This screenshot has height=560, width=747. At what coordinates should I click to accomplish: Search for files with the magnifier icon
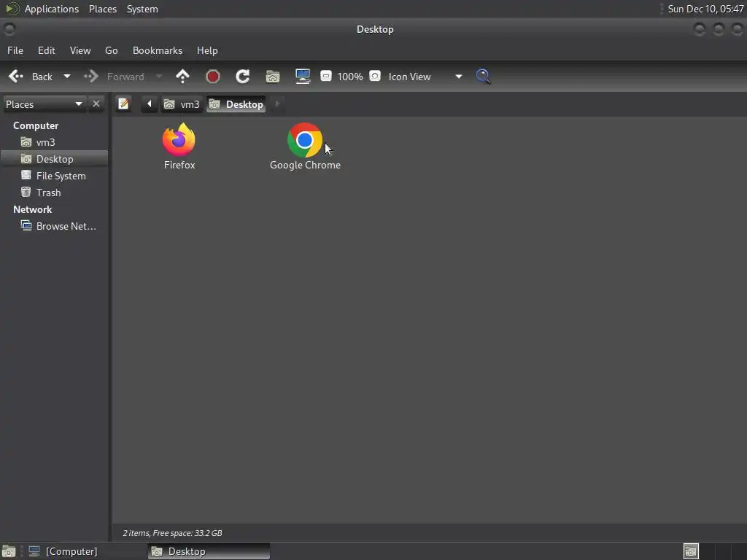[483, 76]
